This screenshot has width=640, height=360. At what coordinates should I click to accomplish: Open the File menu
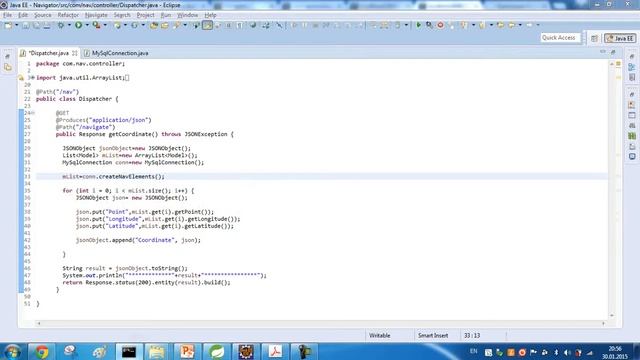[7, 15]
